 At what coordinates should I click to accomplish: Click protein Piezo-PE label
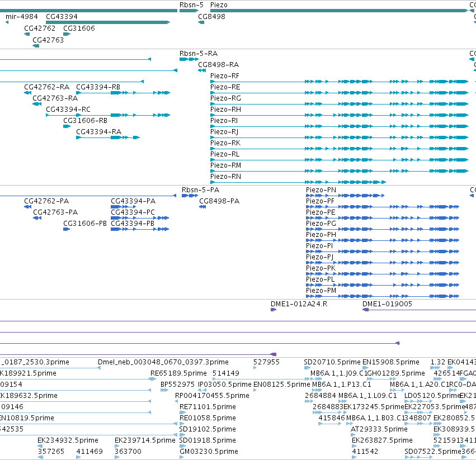point(321,213)
